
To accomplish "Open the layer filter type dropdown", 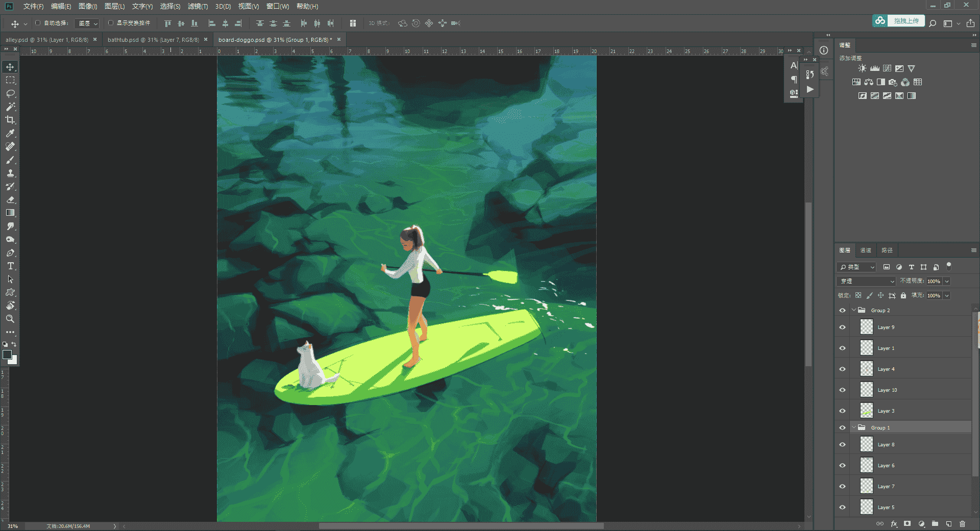I will click(x=856, y=267).
